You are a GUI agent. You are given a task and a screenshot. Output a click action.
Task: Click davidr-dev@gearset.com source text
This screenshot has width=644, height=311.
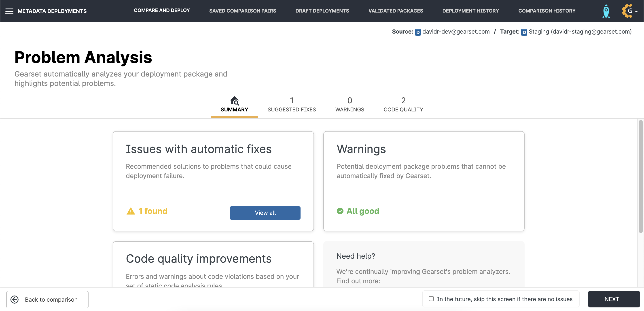tap(456, 32)
